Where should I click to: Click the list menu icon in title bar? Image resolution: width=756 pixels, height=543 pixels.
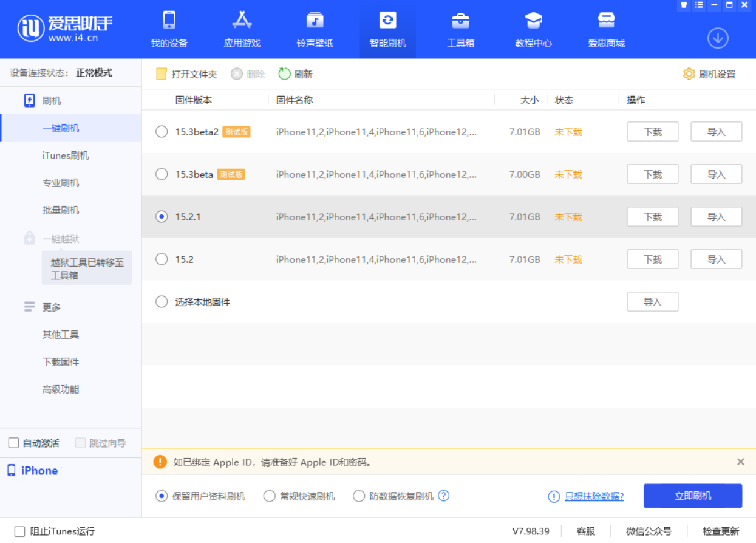pyautogui.click(x=699, y=5)
